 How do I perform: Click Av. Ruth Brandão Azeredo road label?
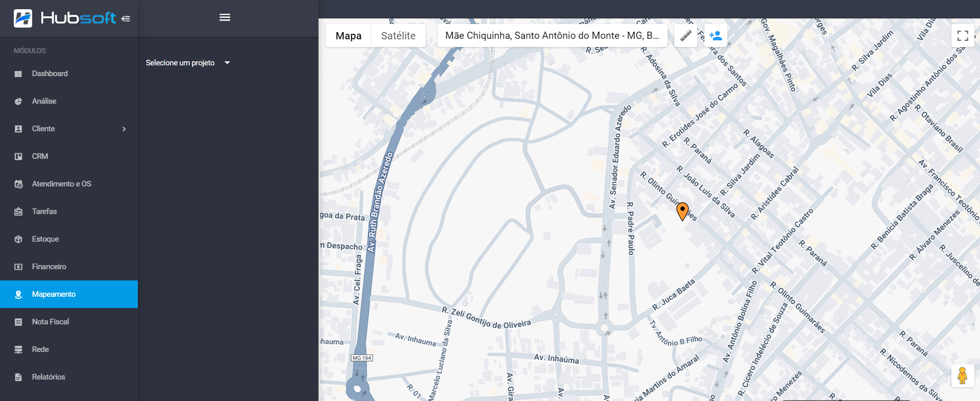point(380,202)
